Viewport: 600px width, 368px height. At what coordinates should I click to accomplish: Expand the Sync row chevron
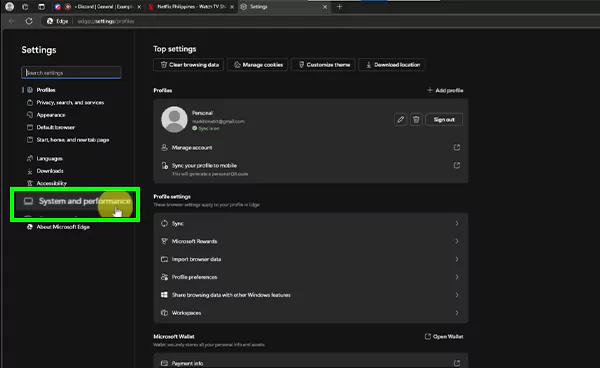pos(457,223)
